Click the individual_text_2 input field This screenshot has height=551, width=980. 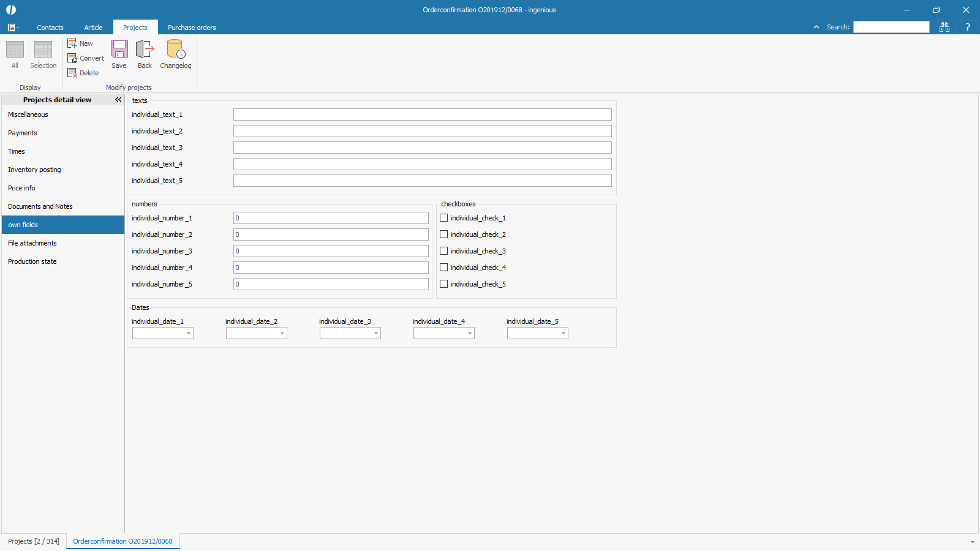click(422, 131)
